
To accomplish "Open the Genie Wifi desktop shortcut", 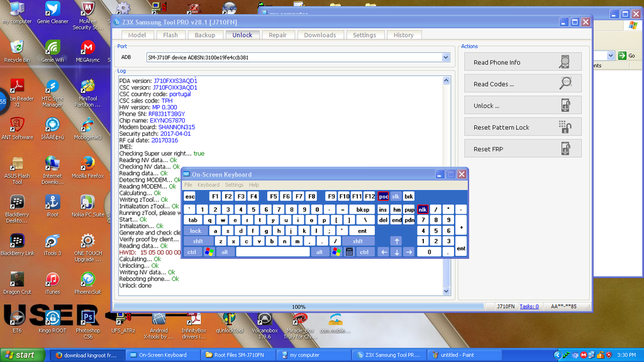I will [x=52, y=49].
